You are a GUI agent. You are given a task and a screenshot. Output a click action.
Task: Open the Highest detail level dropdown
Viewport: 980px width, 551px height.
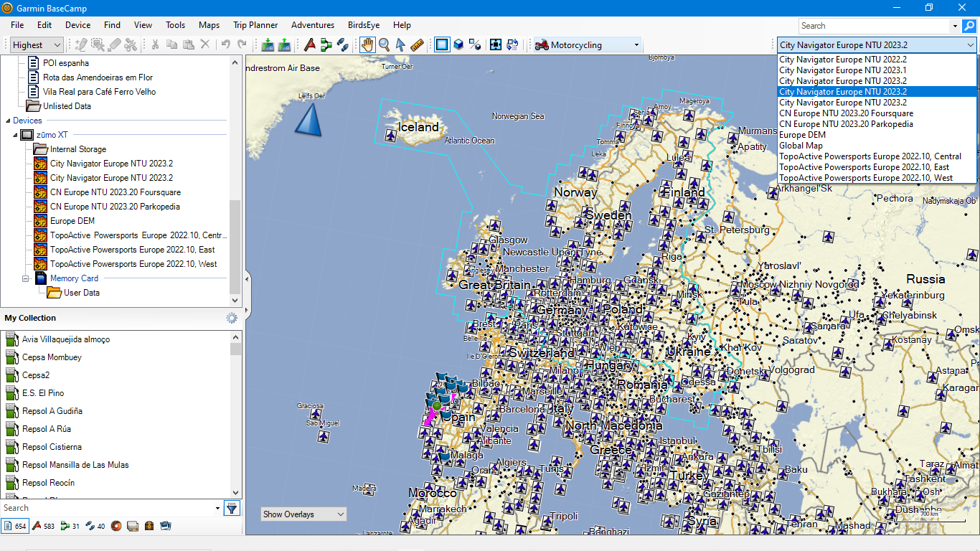[36, 44]
